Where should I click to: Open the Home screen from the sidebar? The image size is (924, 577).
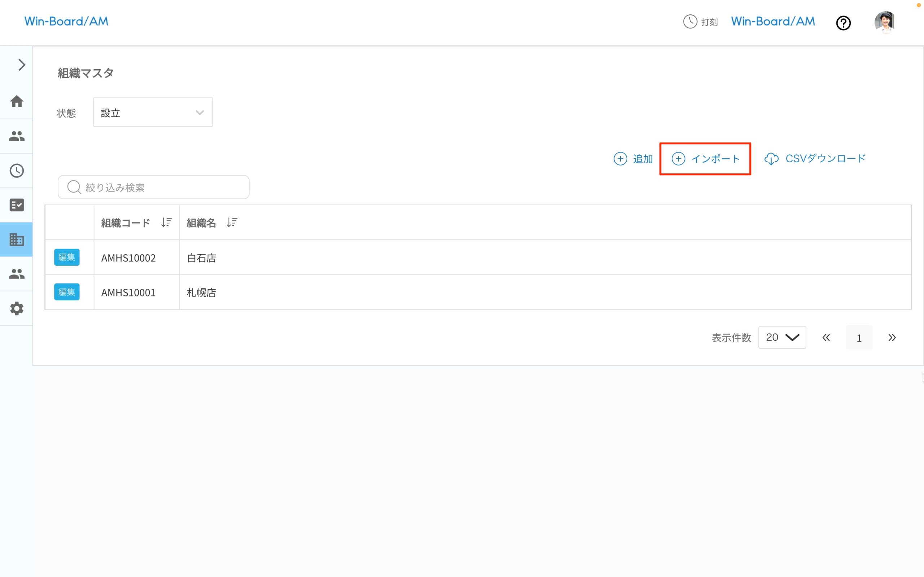point(16,101)
